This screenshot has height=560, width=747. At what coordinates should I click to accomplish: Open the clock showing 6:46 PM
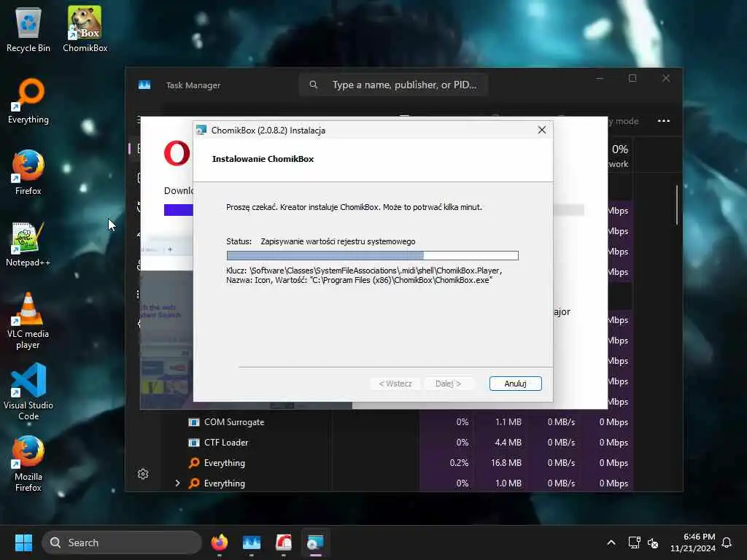click(693, 542)
